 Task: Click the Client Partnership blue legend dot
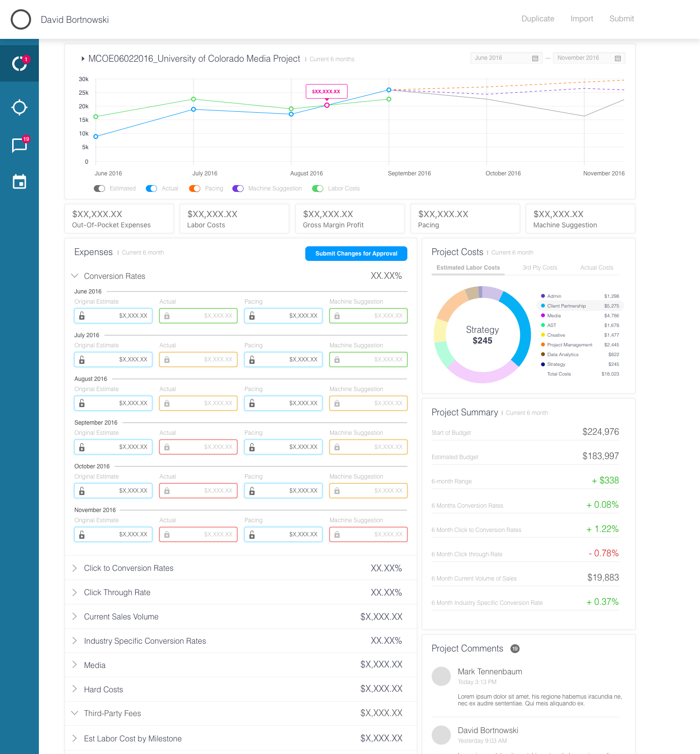click(543, 306)
